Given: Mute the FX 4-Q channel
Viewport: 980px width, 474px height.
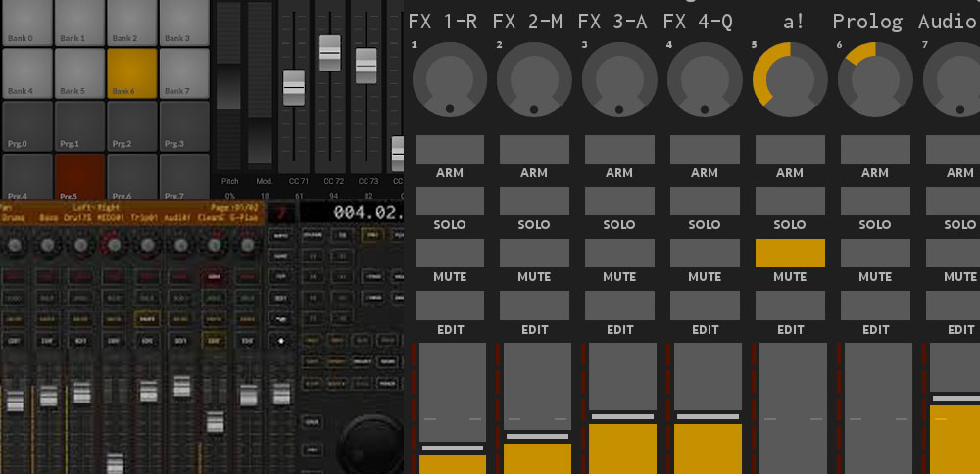Looking at the screenshot, I should (705, 253).
